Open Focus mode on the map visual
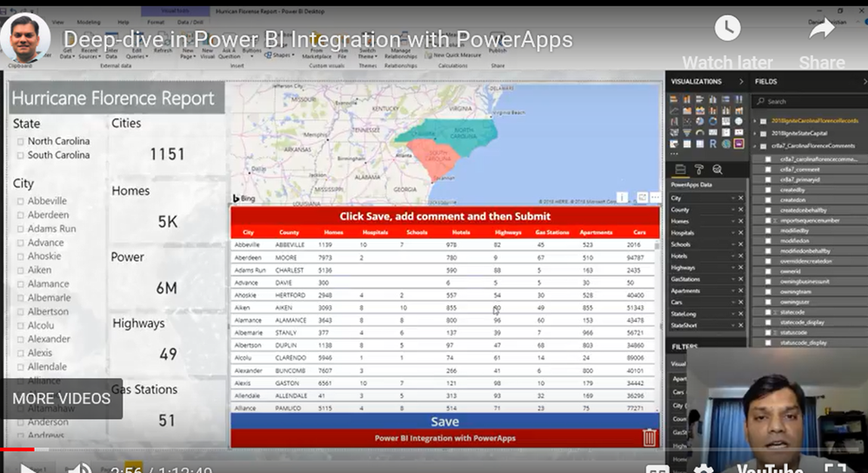This screenshot has height=473, width=868. (642, 197)
